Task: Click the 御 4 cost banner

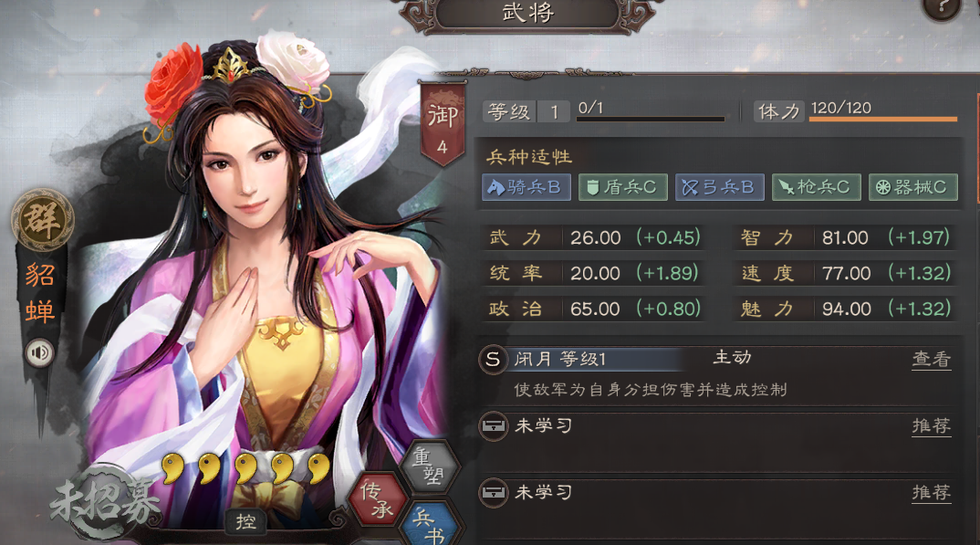Action: [443, 125]
